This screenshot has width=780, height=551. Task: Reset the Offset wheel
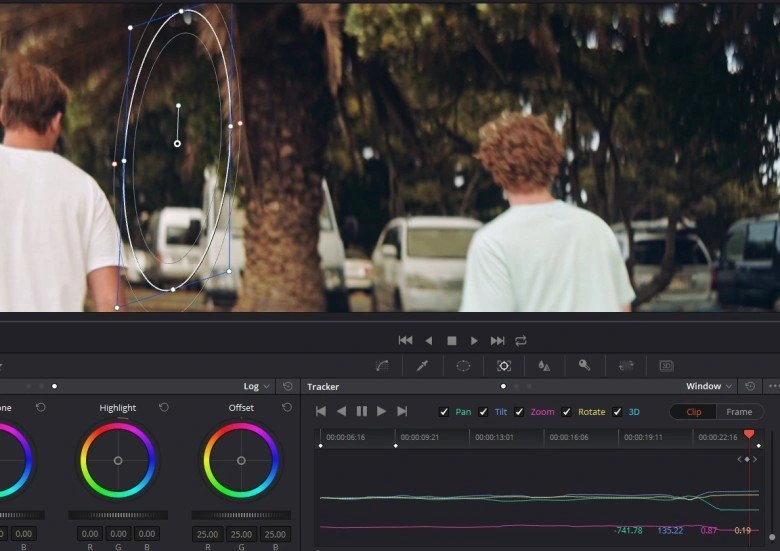pos(287,407)
